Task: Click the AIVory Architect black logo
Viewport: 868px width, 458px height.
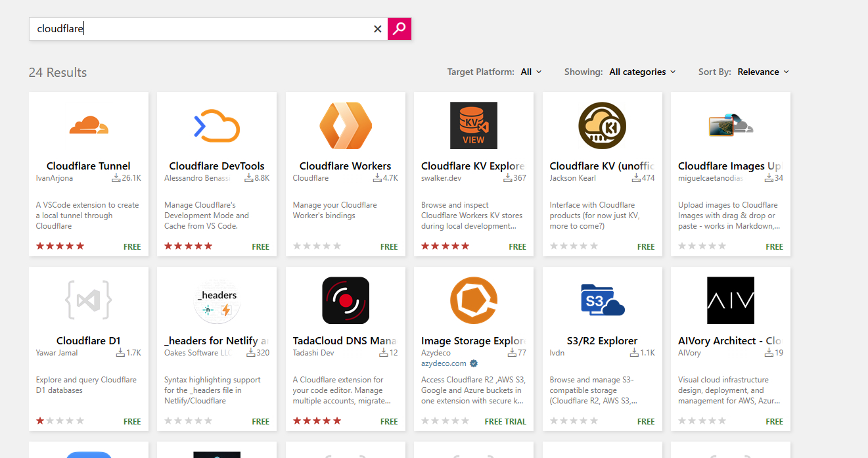Action: (x=730, y=300)
